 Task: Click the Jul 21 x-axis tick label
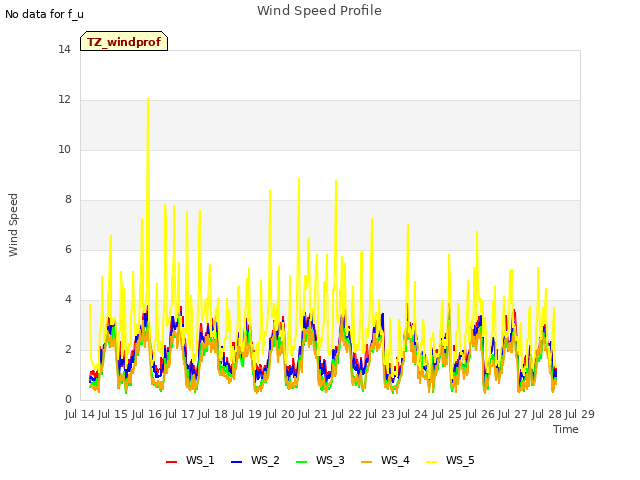coord(313,414)
